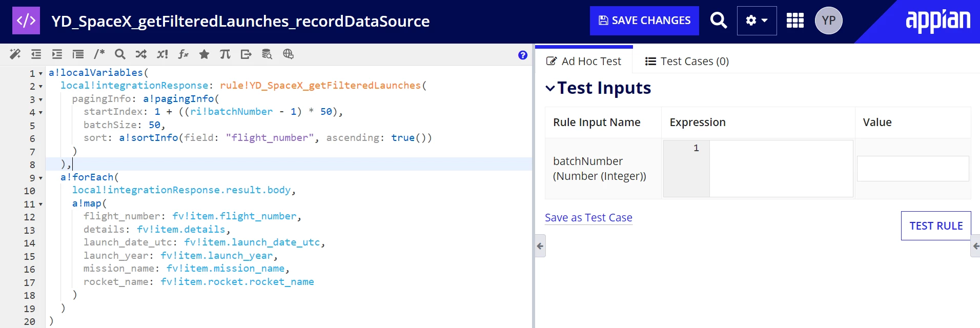Screen dimensions: 980x328
Task: Switch to the Test Cases (0) tab
Action: point(687,61)
